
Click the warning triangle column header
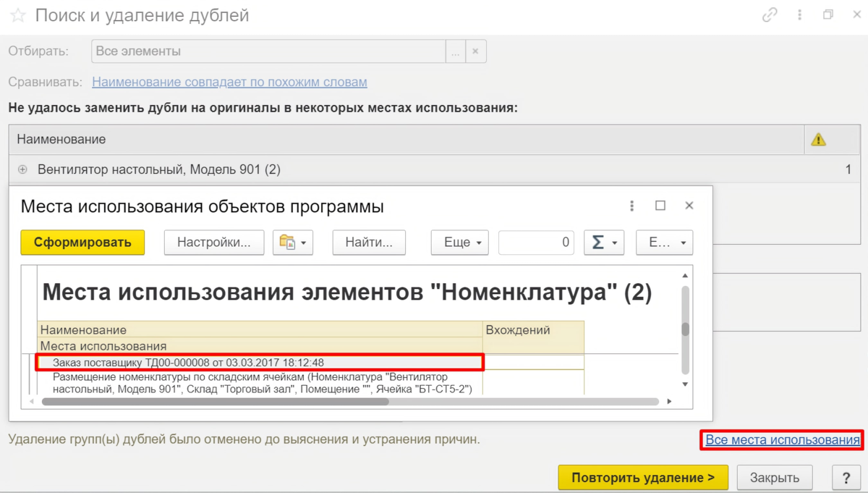point(818,140)
